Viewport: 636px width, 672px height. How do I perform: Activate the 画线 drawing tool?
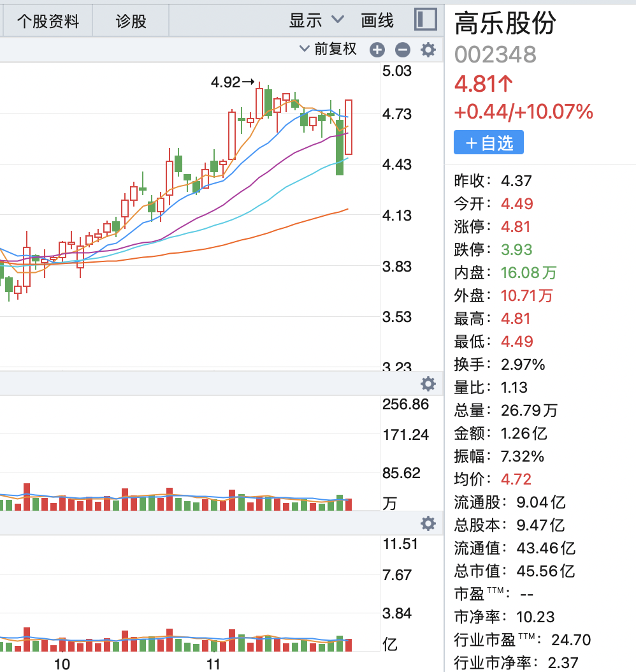[377, 20]
